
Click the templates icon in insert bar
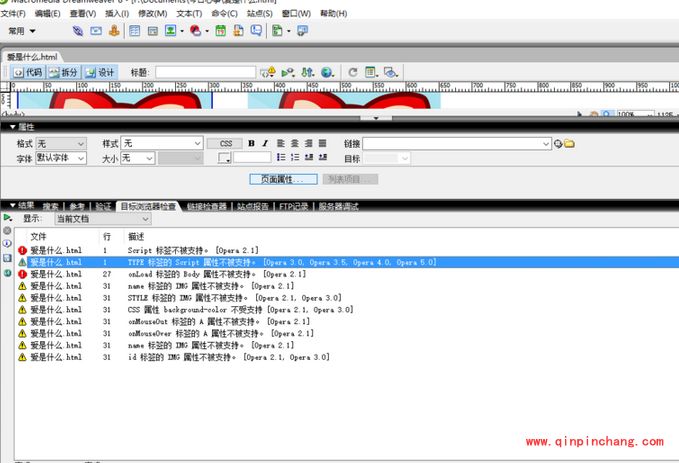click(x=277, y=31)
